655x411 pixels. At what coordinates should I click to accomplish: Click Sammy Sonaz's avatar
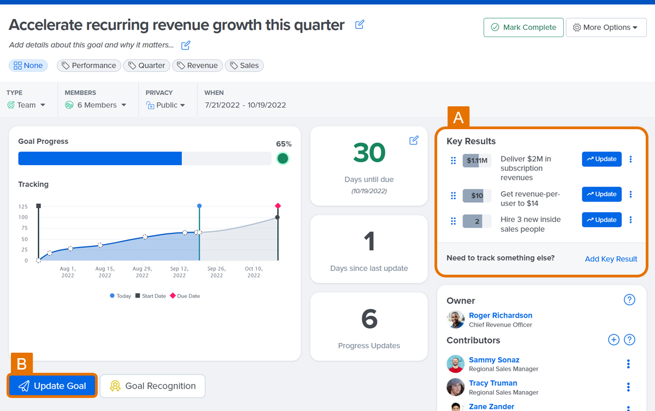pyautogui.click(x=455, y=364)
